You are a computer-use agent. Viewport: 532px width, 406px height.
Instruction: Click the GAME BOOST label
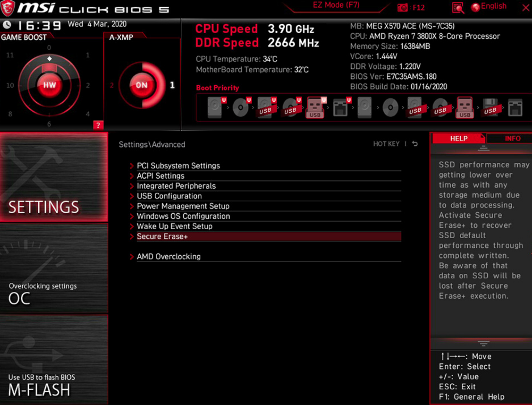point(24,37)
